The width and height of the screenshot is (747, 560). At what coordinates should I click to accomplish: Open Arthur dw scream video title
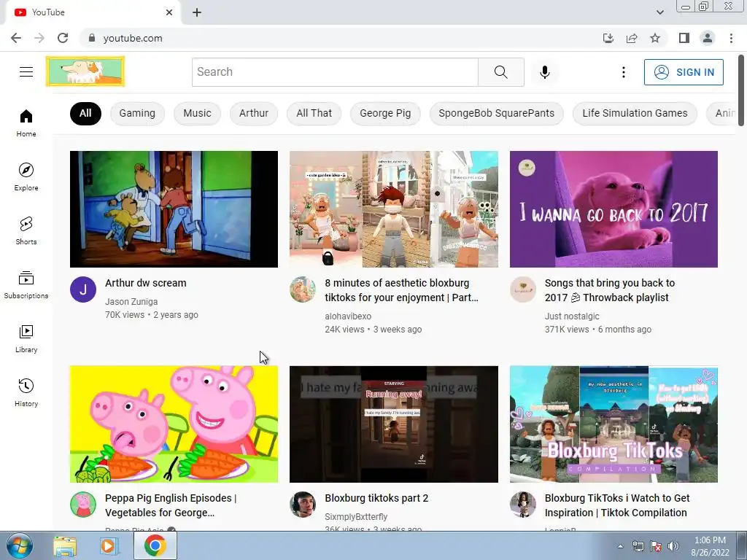point(146,283)
